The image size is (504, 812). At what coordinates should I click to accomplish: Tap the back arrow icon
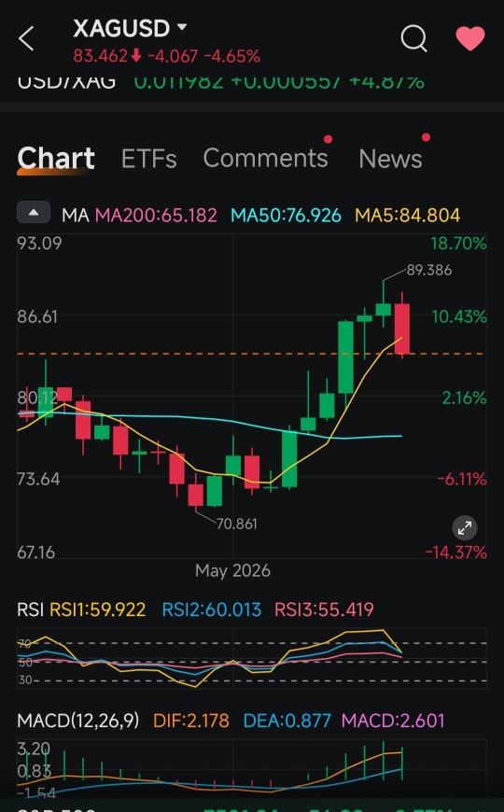pyautogui.click(x=26, y=38)
